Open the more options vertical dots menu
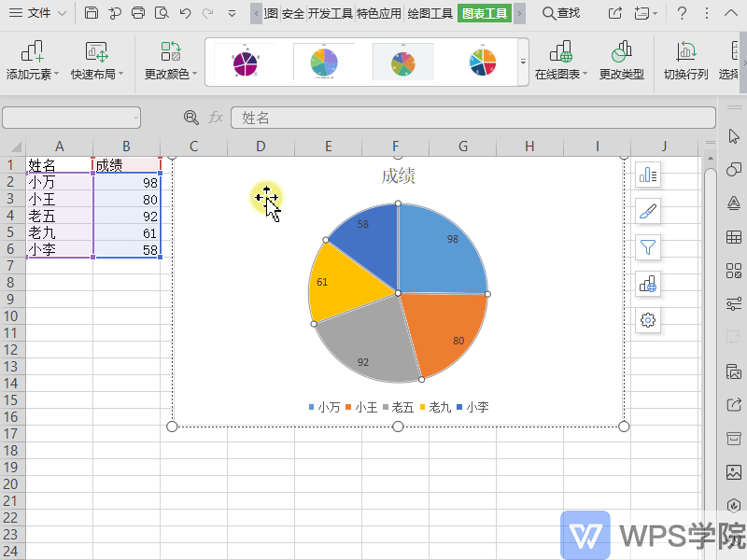 pyautogui.click(x=707, y=13)
